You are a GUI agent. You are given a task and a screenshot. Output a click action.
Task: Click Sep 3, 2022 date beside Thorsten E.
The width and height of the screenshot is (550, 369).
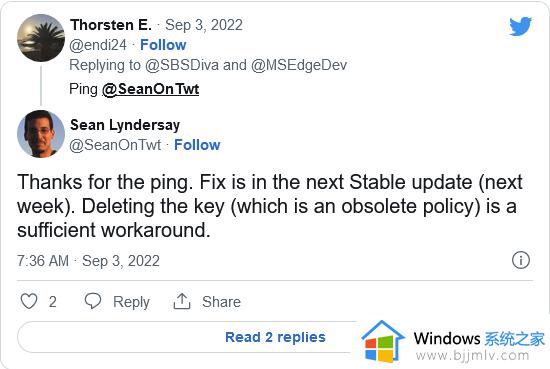(x=204, y=25)
